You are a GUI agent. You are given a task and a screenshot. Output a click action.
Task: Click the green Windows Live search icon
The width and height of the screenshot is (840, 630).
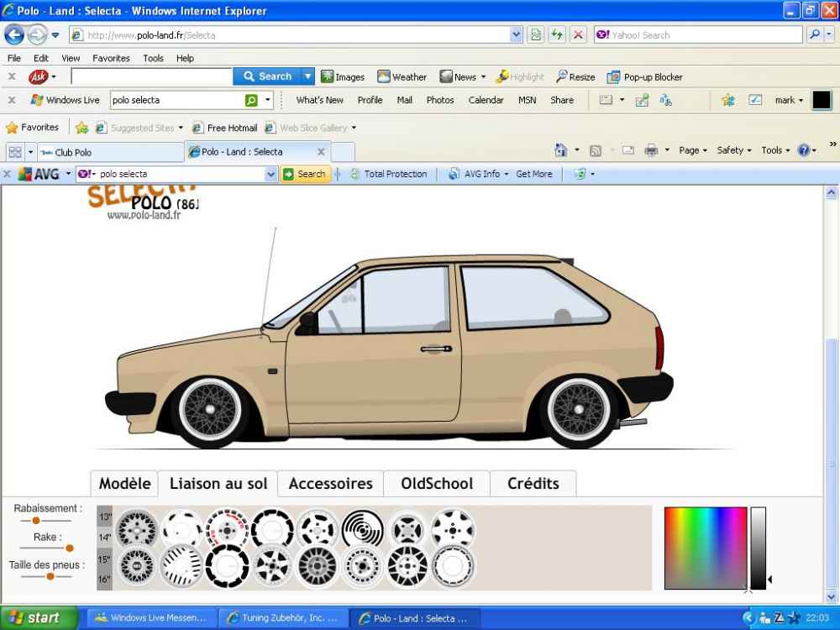[250, 100]
